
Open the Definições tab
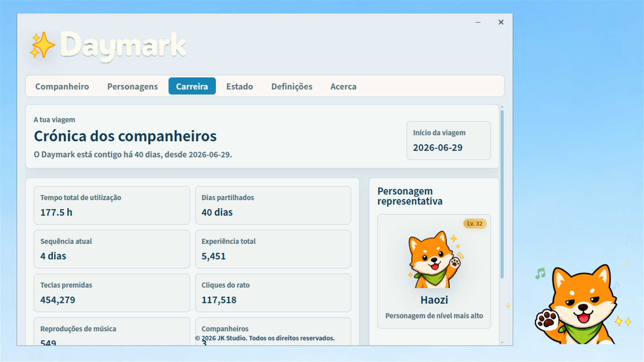tap(292, 86)
